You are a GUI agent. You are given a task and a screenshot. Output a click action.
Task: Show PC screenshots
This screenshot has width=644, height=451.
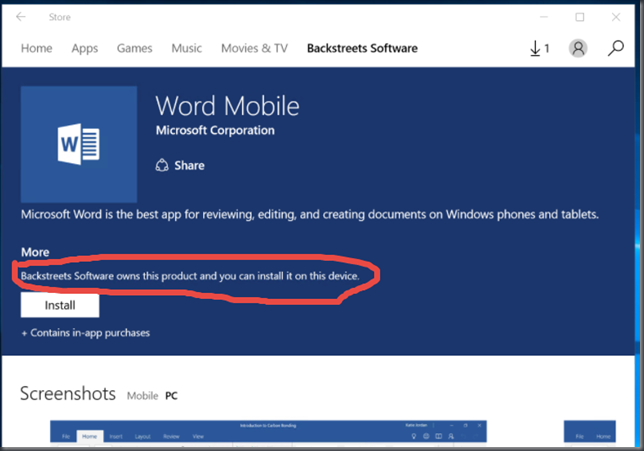click(x=171, y=396)
